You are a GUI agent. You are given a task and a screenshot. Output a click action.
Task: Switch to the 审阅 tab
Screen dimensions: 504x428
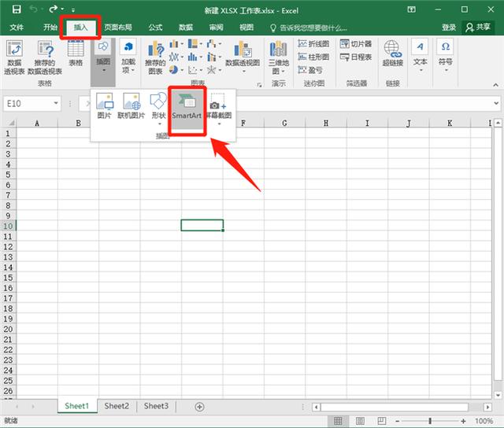click(x=216, y=28)
